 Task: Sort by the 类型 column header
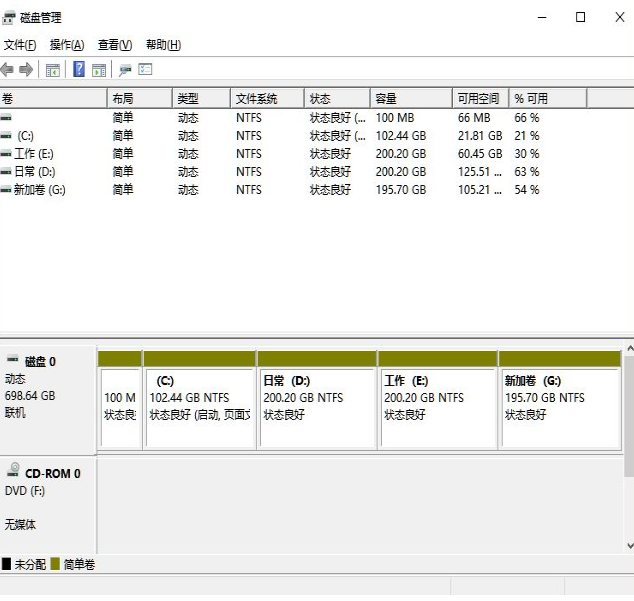coord(202,98)
